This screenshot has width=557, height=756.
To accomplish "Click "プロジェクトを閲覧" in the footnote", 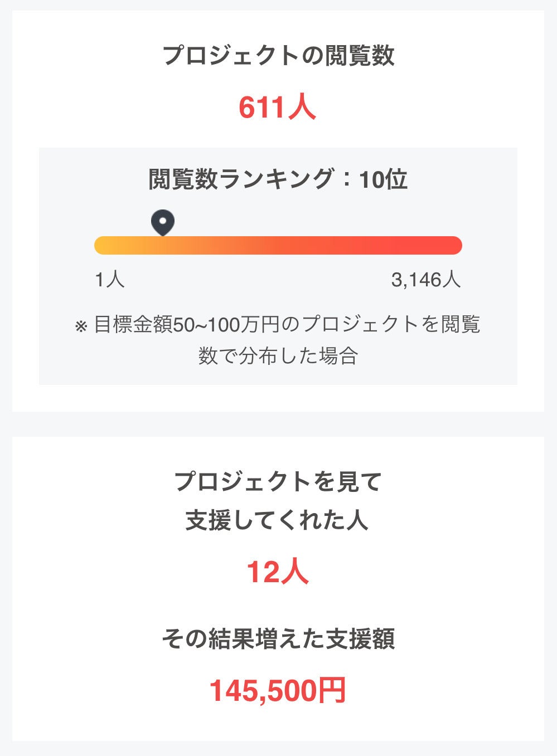I will click(390, 324).
